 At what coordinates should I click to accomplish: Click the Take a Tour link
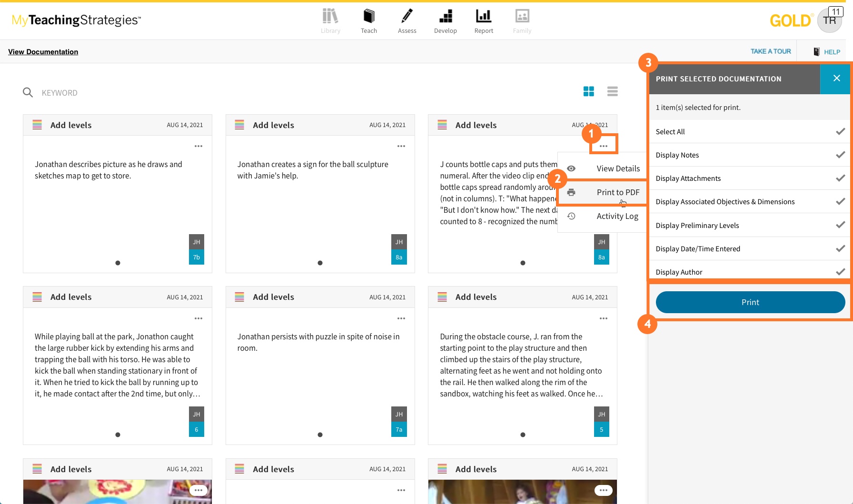771,51
